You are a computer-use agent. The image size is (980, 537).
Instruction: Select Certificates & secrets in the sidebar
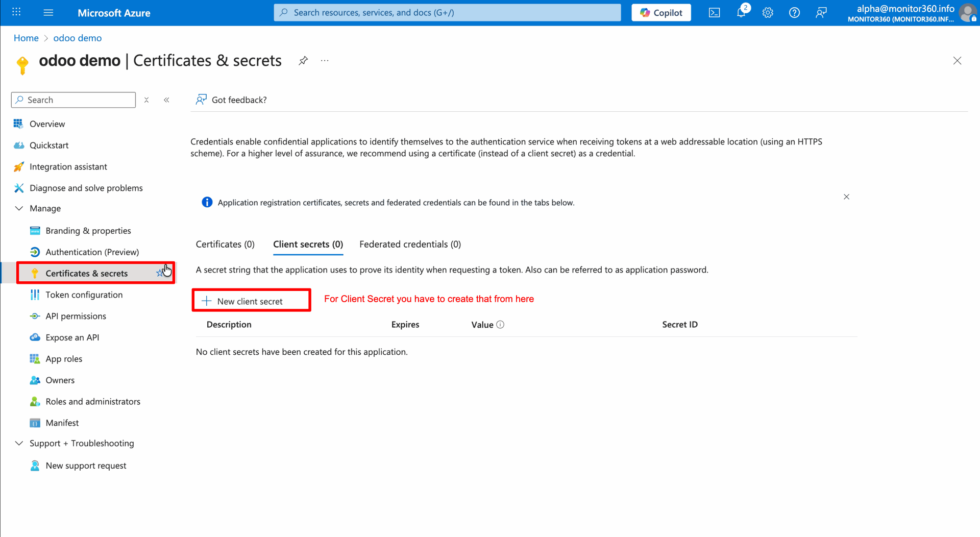[x=87, y=274]
